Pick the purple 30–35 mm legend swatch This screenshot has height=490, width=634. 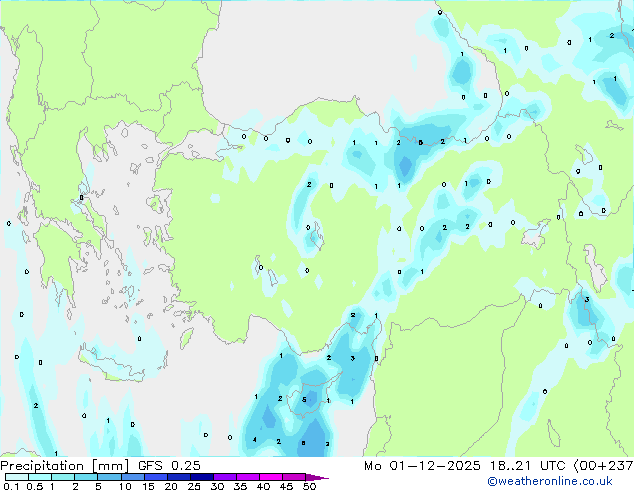pyautogui.click(x=224, y=477)
